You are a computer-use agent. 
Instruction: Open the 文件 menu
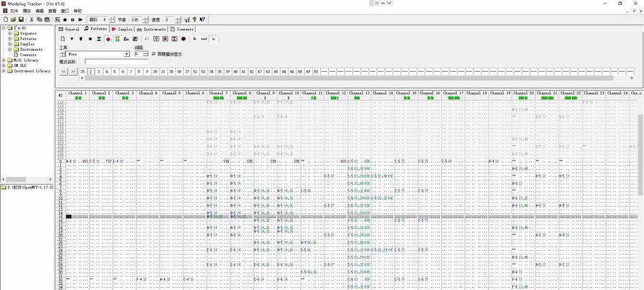pyautogui.click(x=14, y=11)
